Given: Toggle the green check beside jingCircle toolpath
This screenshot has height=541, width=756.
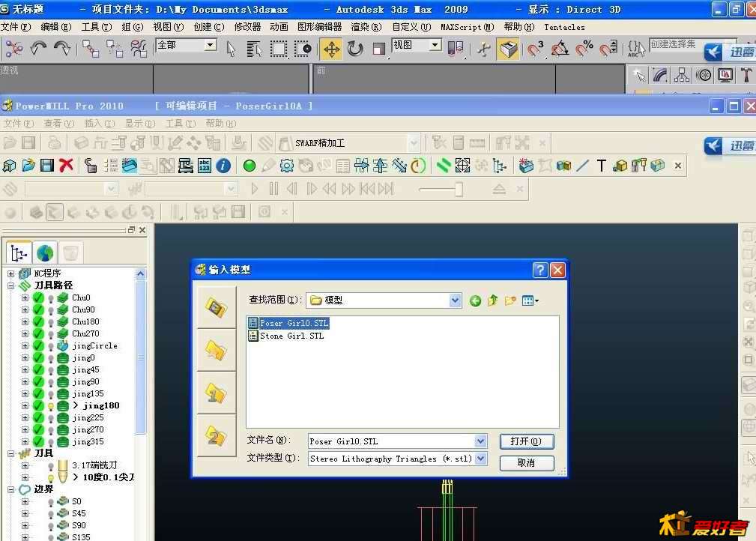Looking at the screenshot, I should pyautogui.click(x=38, y=345).
